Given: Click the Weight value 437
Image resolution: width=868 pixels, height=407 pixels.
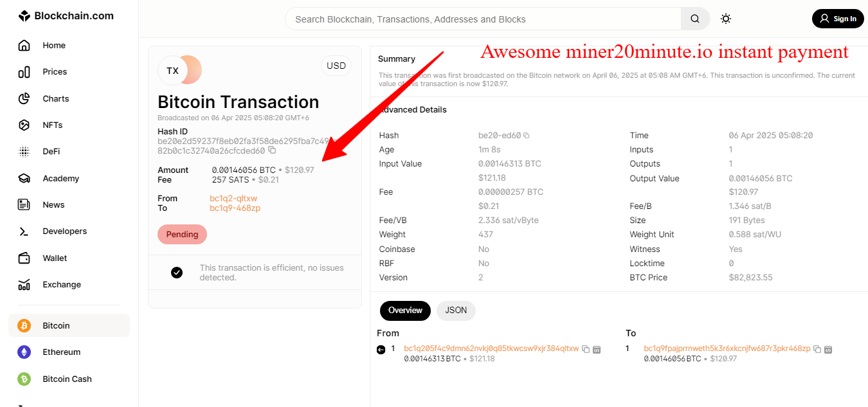Looking at the screenshot, I should [x=485, y=235].
